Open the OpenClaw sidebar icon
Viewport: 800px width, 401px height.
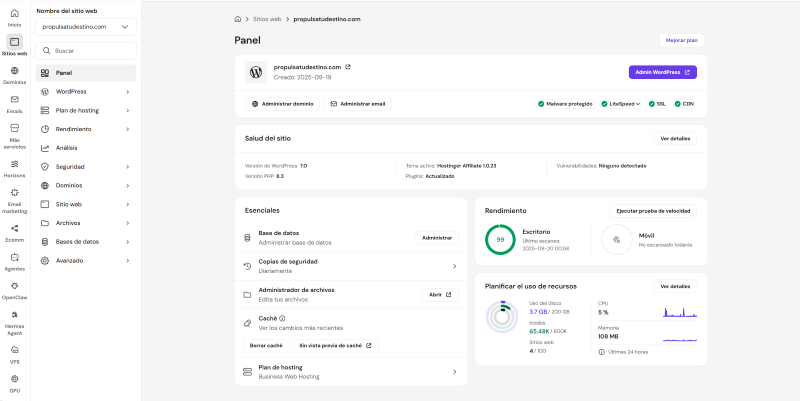(x=14, y=286)
